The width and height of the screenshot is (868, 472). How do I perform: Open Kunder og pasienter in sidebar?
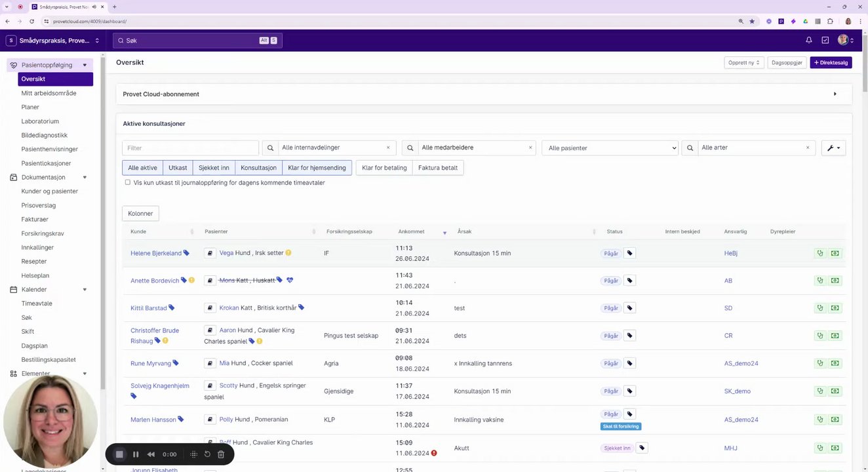pos(49,191)
